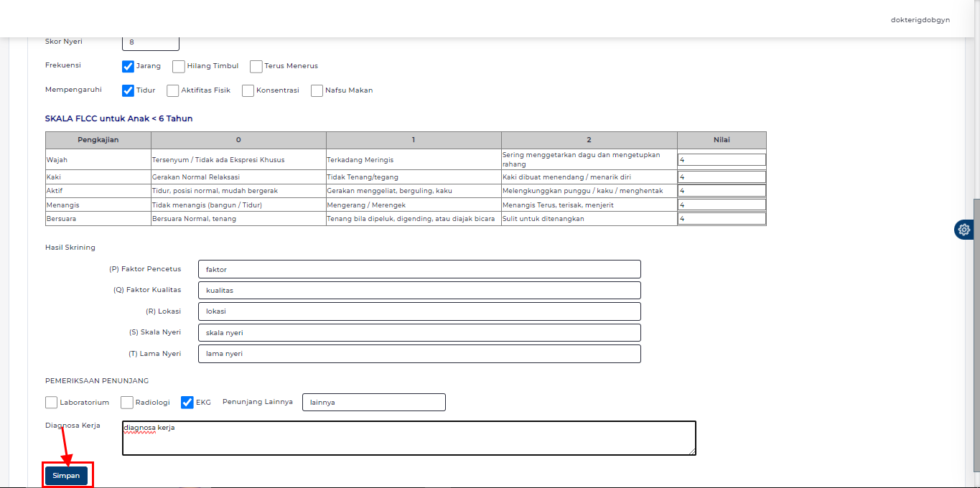Click the Faktor Pencetus text field
Screen dimensions: 980x488
coord(419,269)
